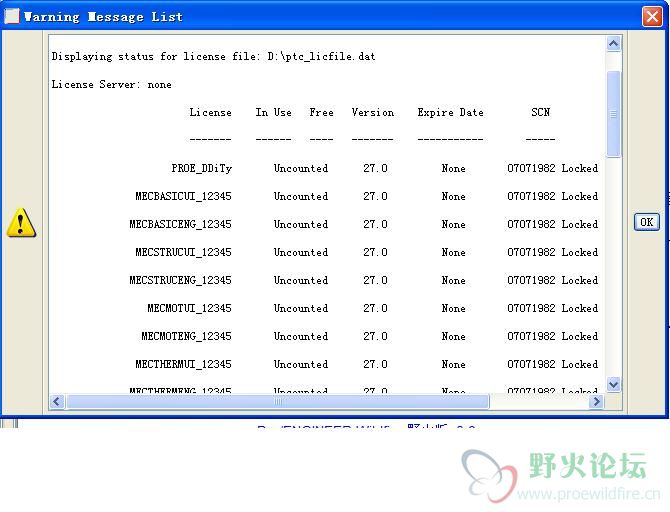Click the Version column header
This screenshot has height=512, width=670.
pyautogui.click(x=373, y=112)
